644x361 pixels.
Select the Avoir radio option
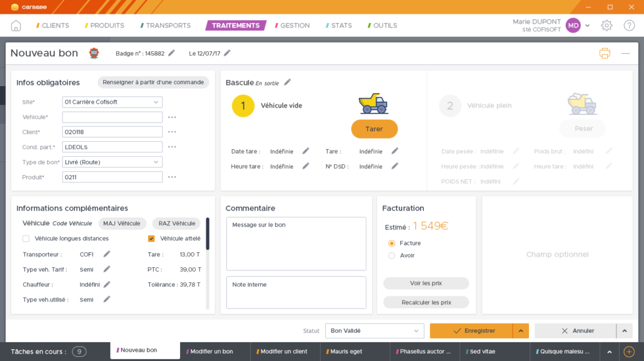tap(392, 255)
